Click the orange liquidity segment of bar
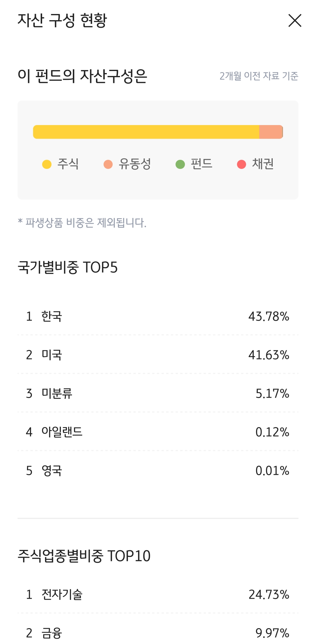316x644 pixels. coord(270,132)
